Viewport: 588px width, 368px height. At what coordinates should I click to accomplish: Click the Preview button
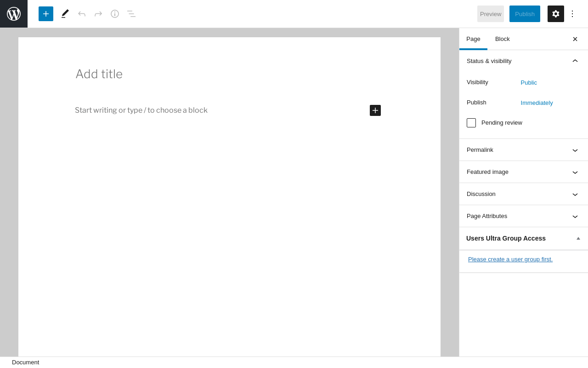pyautogui.click(x=491, y=14)
